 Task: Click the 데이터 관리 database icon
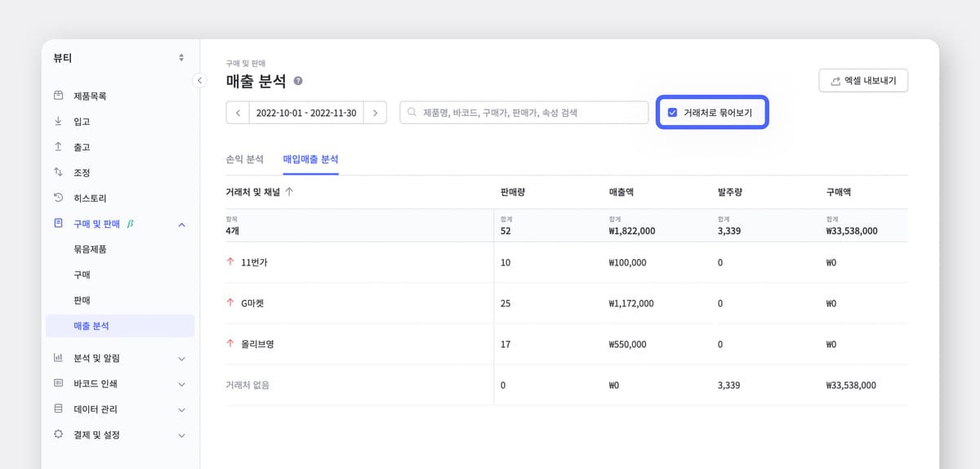58,409
